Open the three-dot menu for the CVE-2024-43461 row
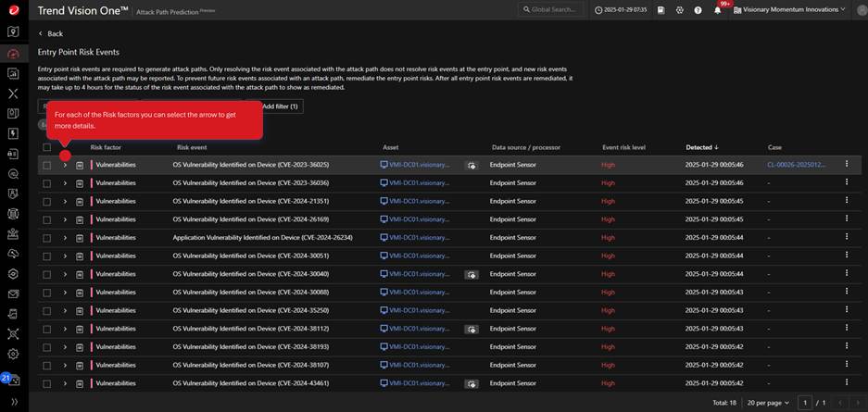The width and height of the screenshot is (868, 412). tap(847, 382)
